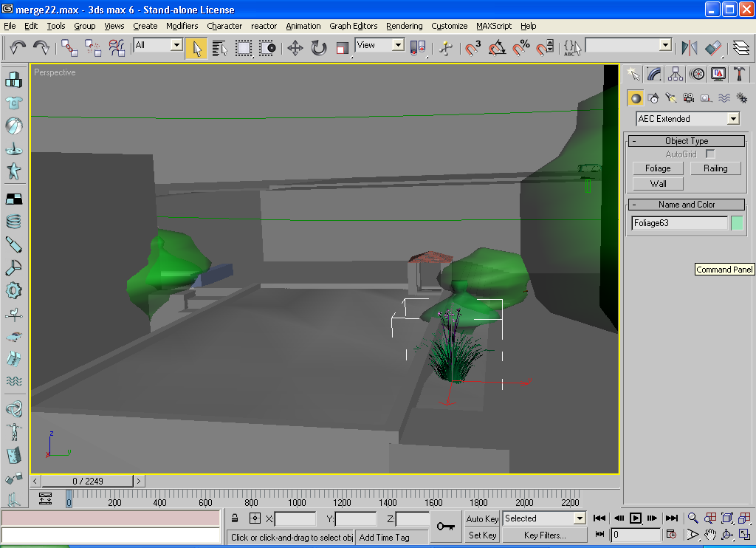
Task: Open the named selection sets dropdown
Action: 665,45
